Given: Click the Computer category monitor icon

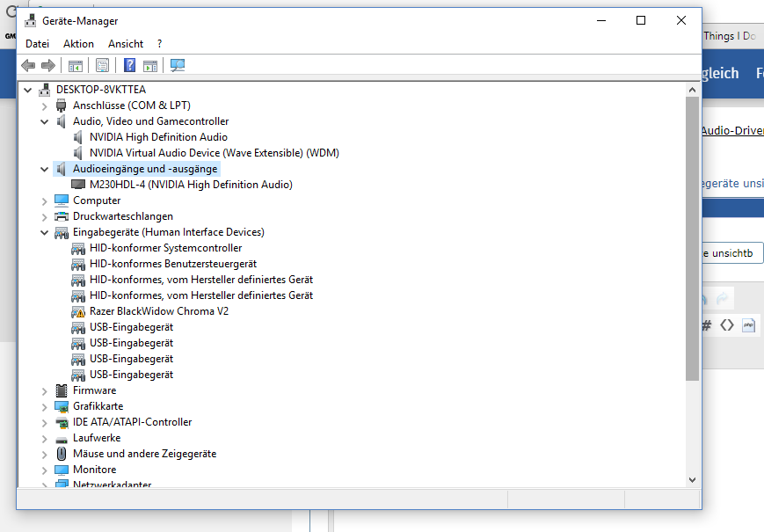Looking at the screenshot, I should click(x=62, y=200).
